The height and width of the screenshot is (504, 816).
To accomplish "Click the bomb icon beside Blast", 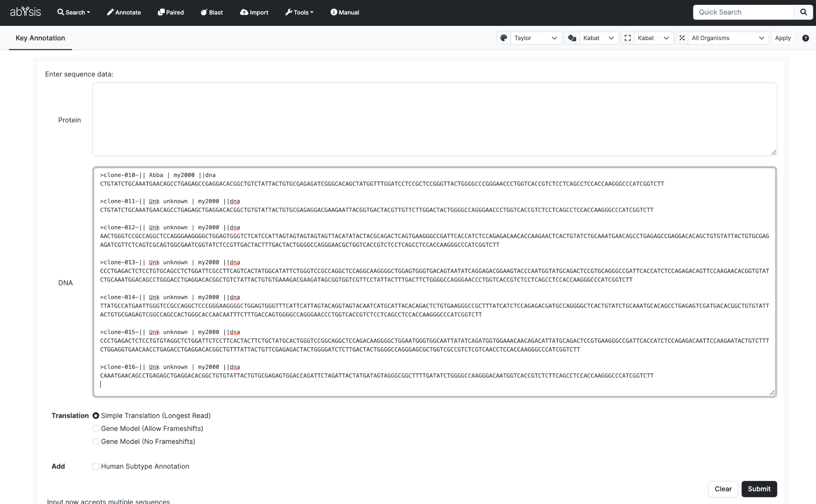I will pyautogui.click(x=204, y=12).
